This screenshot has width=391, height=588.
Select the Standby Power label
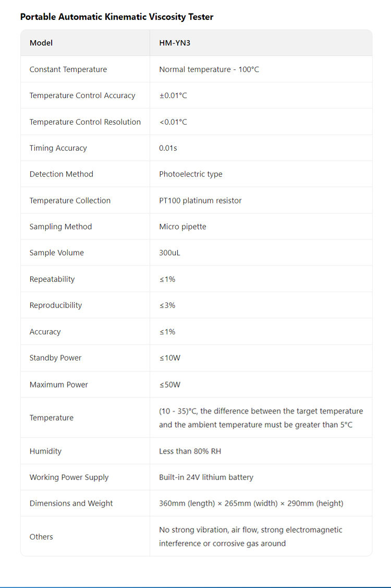[x=55, y=358]
